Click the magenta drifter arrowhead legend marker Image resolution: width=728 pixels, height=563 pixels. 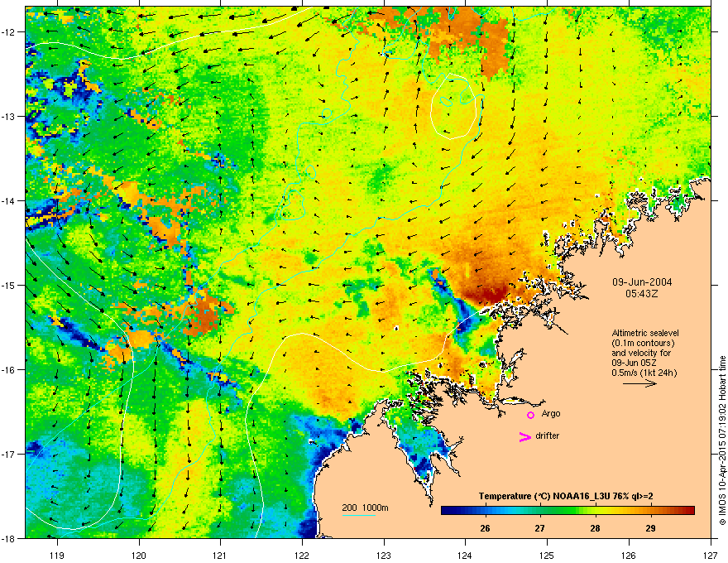click(524, 436)
